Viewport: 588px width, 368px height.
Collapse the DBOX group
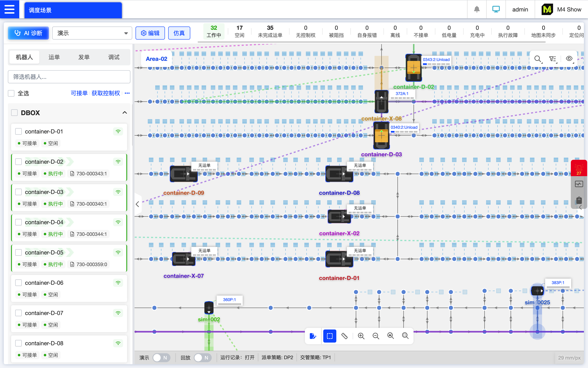[125, 113]
